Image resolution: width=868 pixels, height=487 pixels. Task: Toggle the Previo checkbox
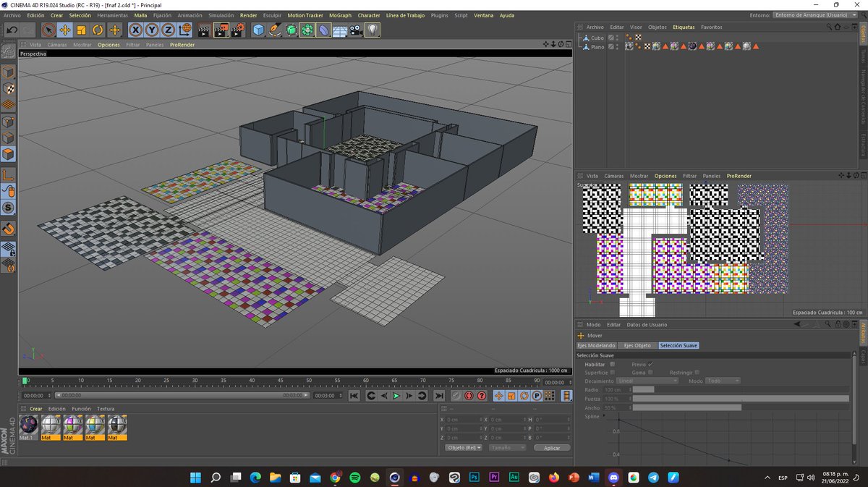(651, 364)
